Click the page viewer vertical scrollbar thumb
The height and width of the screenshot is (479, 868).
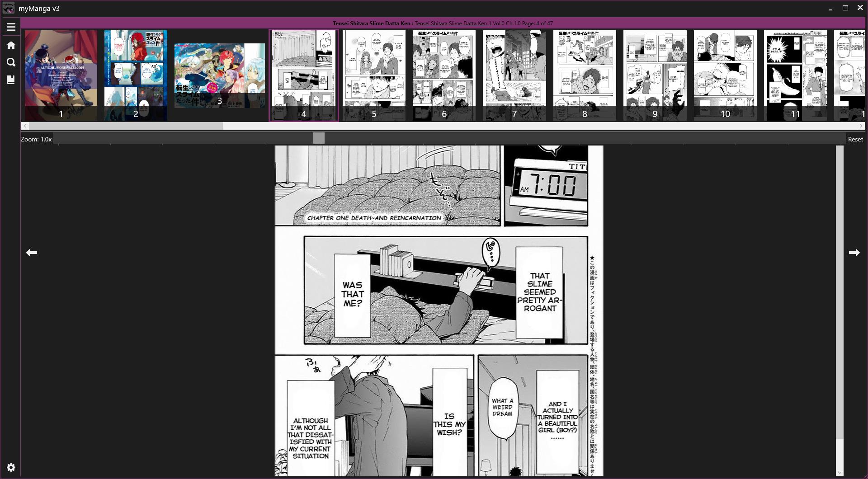click(840, 292)
